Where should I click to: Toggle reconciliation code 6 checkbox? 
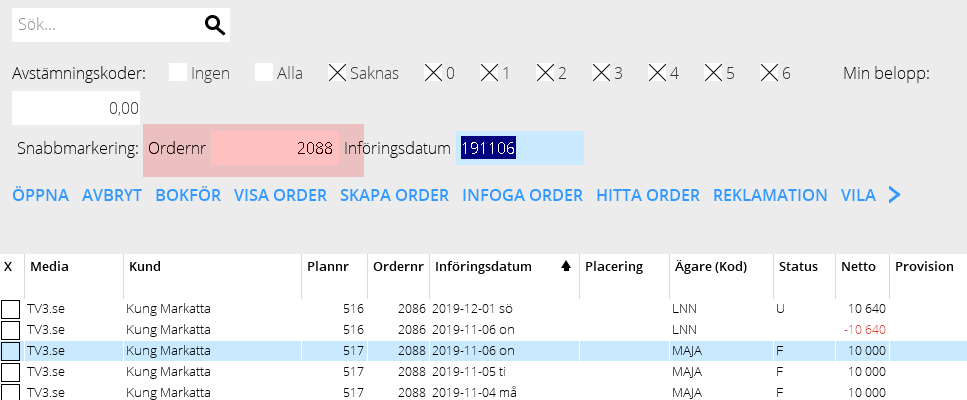pos(770,73)
